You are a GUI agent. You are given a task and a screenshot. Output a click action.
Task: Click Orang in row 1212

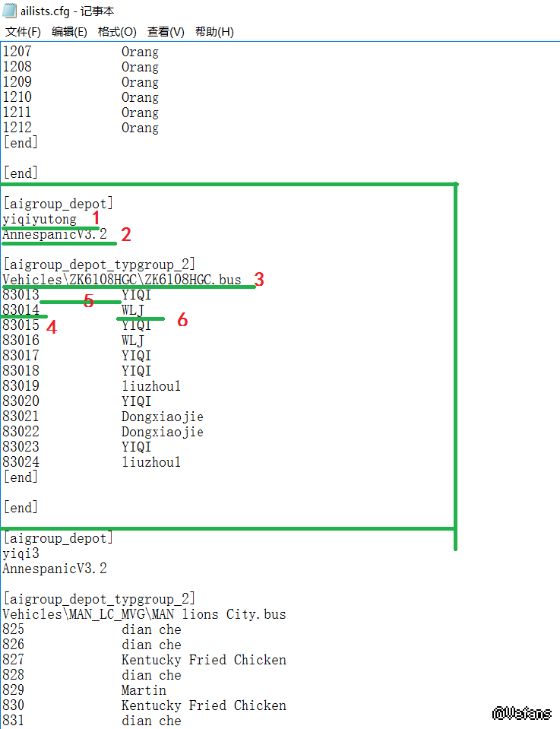click(140, 128)
